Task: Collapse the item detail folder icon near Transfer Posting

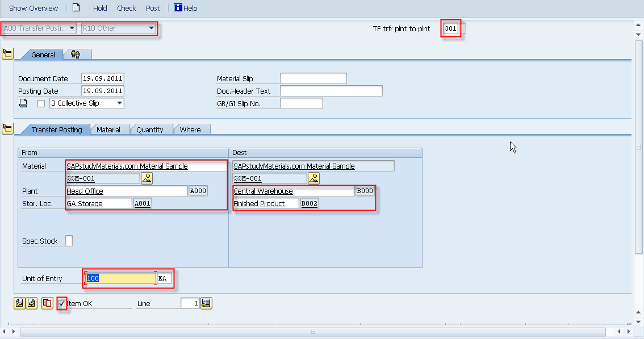Action: point(8,128)
